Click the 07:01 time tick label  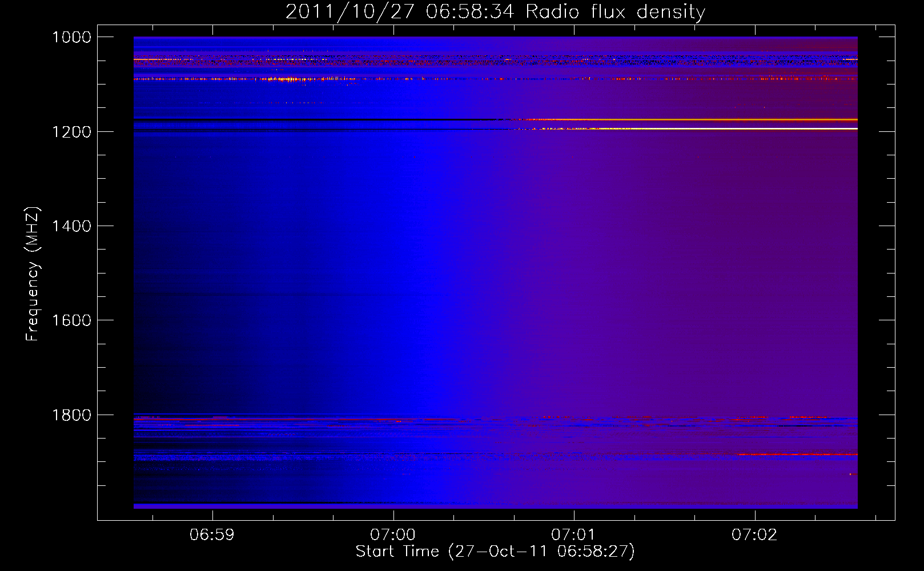[x=573, y=535]
